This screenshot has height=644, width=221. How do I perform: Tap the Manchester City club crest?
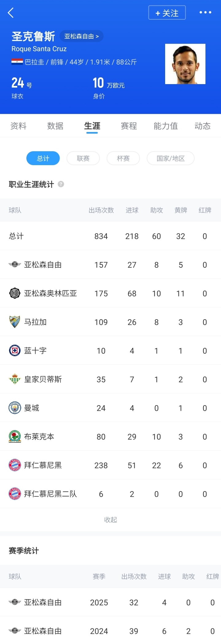coord(14,408)
